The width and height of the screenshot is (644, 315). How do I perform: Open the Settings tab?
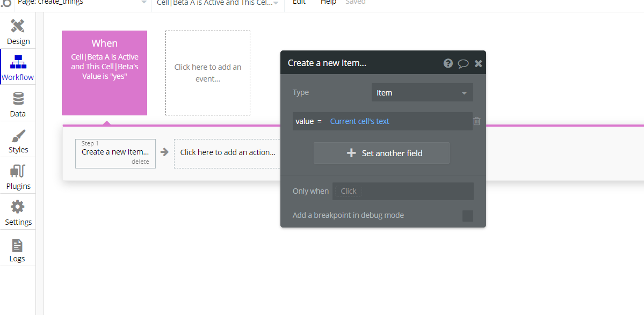coord(18,213)
